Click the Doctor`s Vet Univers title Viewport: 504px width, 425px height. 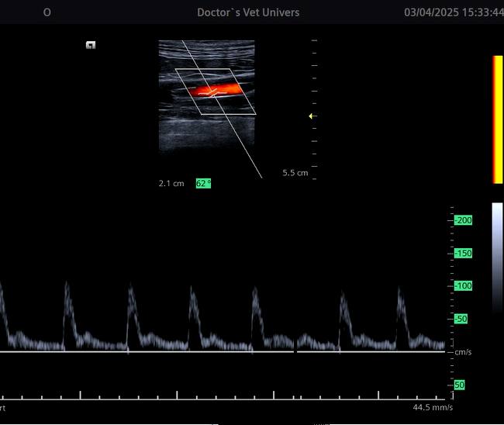248,12
